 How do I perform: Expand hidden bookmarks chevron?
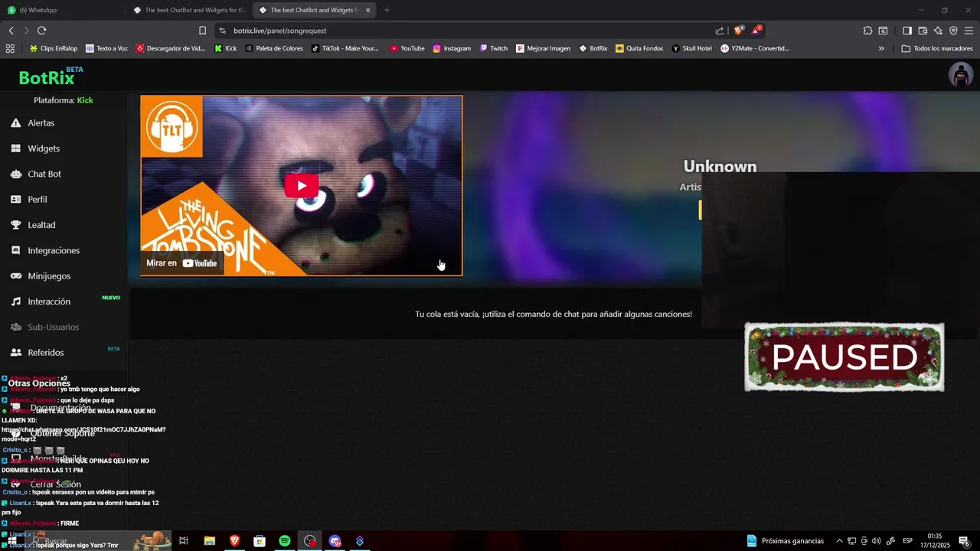point(881,48)
